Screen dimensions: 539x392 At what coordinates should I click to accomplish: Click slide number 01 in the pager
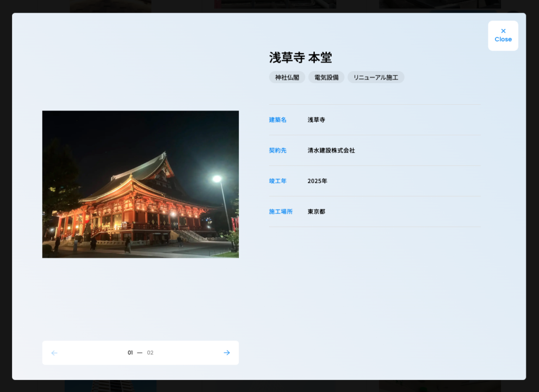click(130, 353)
